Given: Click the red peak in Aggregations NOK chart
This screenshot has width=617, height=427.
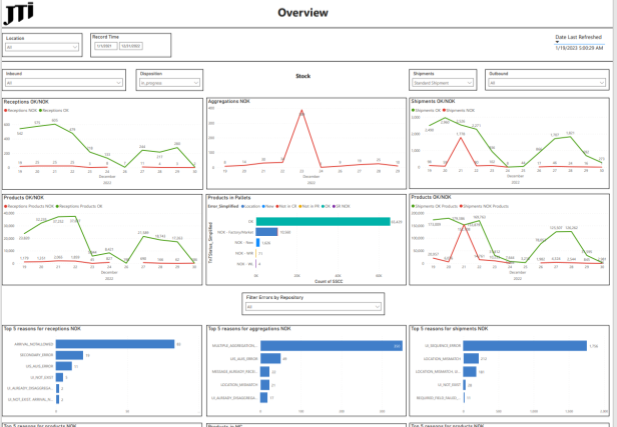Looking at the screenshot, I should (x=301, y=112).
